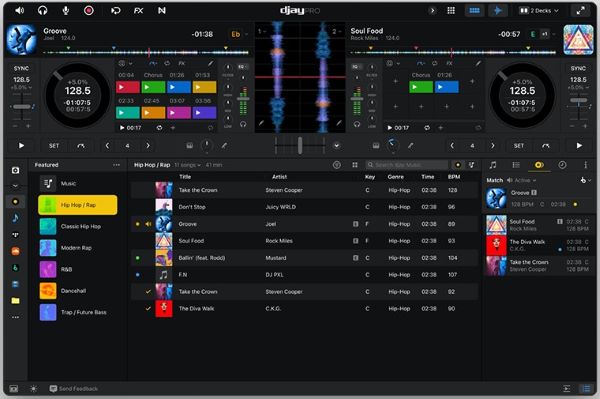Toggle the blue waveform layout button
Image resolution: width=600 pixels, height=399 pixels.
(474, 11)
